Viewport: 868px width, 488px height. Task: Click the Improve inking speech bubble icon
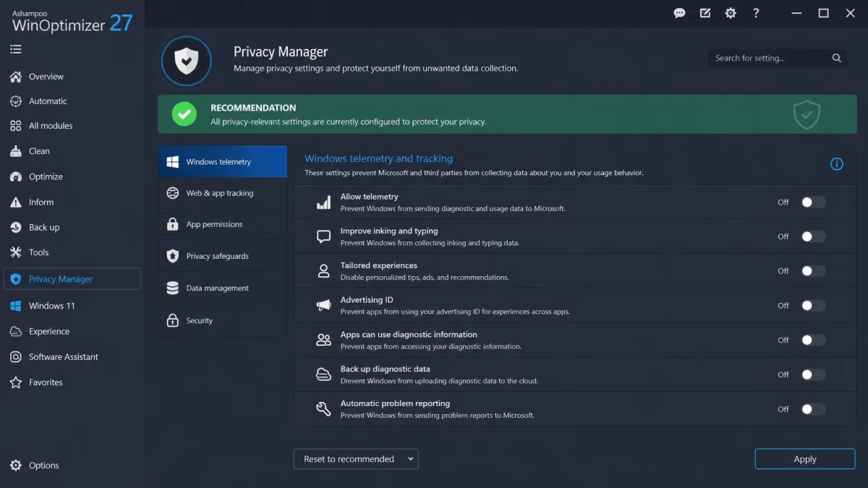323,236
